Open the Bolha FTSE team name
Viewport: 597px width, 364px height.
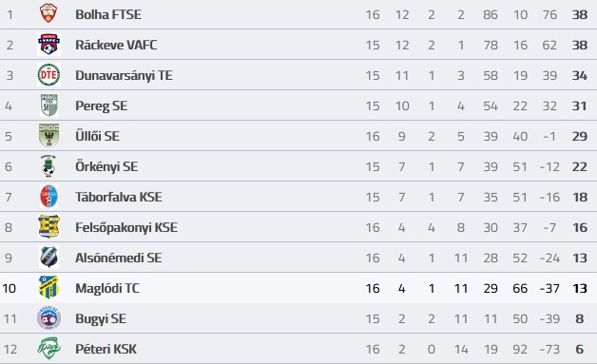(x=108, y=14)
